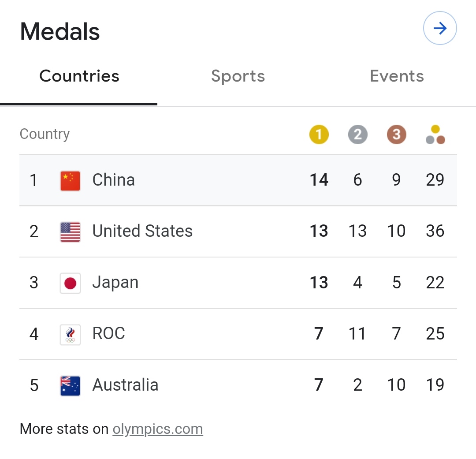
Task: Click the Country column header
Action: [45, 134]
